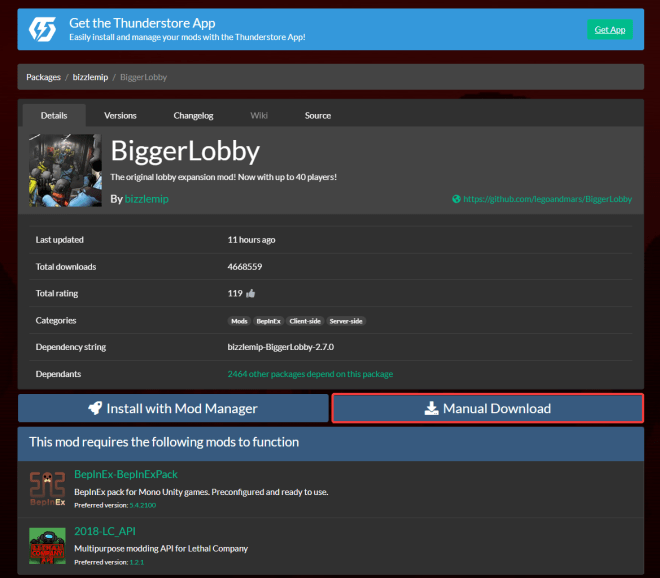
Task: Open the Changelog tab
Action: (193, 115)
